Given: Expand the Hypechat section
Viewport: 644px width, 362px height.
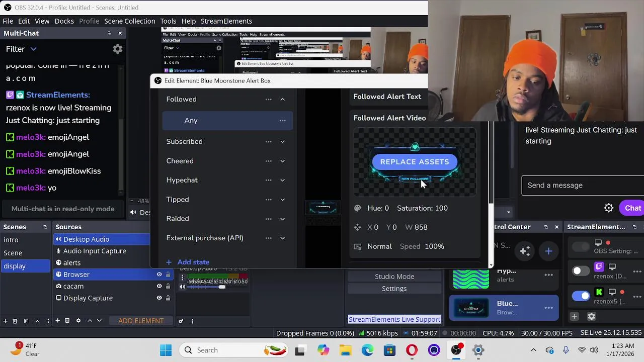Looking at the screenshot, I should click(282, 180).
